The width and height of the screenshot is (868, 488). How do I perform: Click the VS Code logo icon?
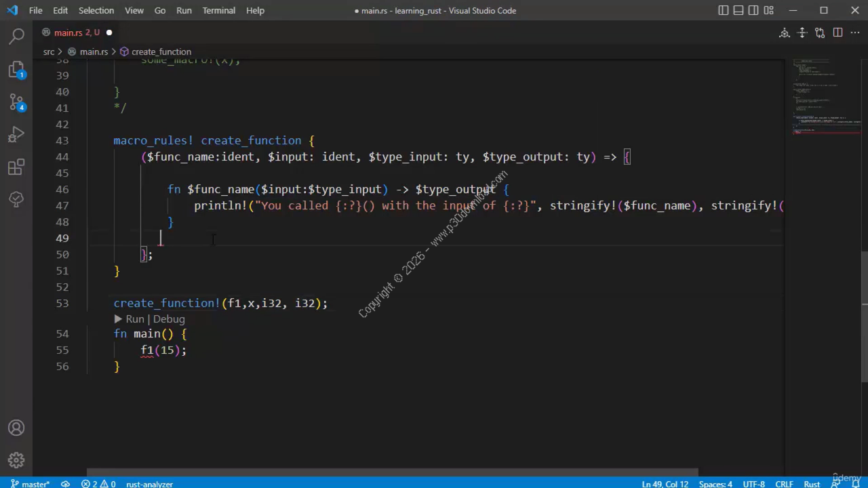[x=12, y=10]
